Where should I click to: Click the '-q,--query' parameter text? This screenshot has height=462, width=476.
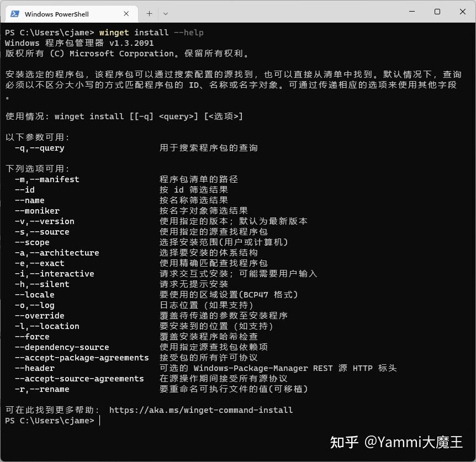[40, 148]
